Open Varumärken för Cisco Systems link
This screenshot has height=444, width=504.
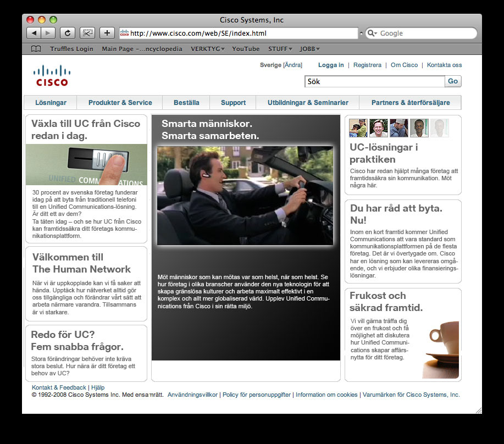click(411, 395)
